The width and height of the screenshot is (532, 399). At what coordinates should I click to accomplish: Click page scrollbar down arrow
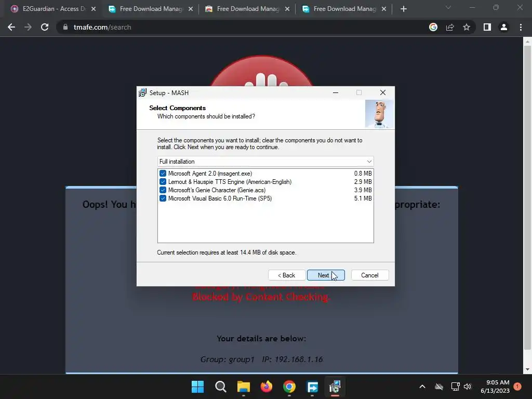[x=527, y=369]
